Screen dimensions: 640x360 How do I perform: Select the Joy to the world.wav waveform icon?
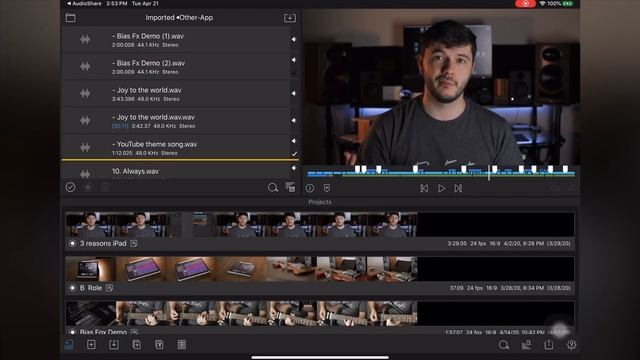click(x=85, y=93)
